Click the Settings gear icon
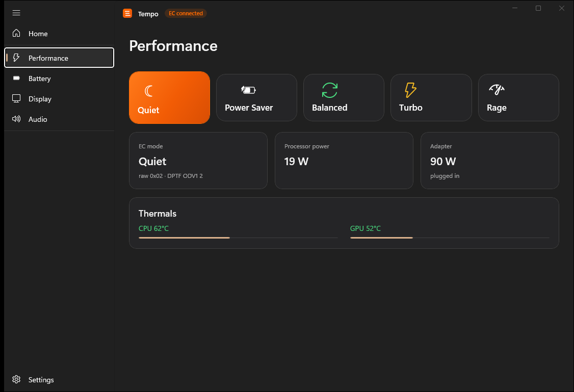This screenshot has width=574, height=392. pos(16,379)
